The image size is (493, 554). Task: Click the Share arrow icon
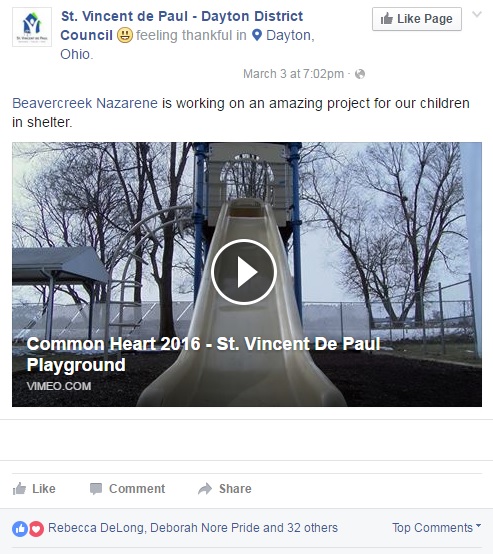(x=205, y=489)
